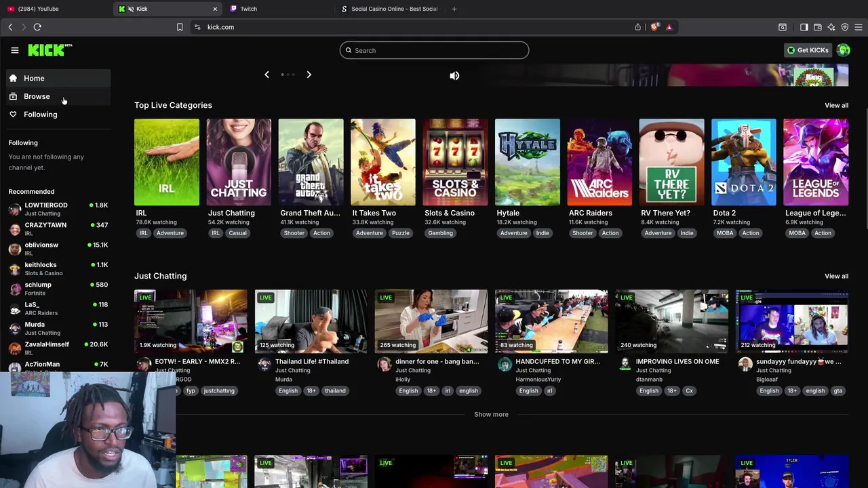The height and width of the screenshot is (488, 868).
Task: Open the IRL category thumbnail
Action: (167, 162)
